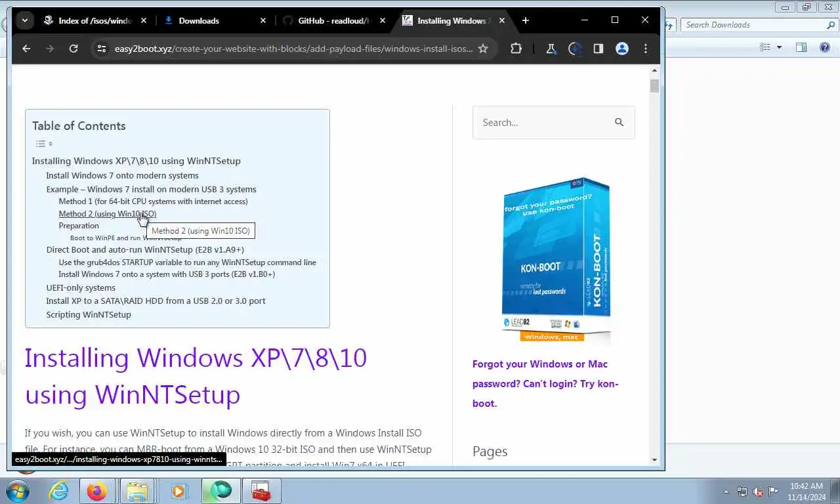Screen dimensions: 840x504
Task: Open the green globe browser on taskbar
Action: [221, 491]
